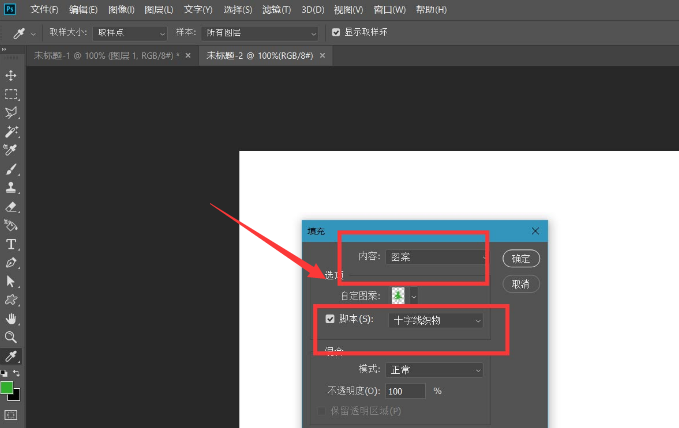
Task: Open the 窗口(W) menu
Action: pos(390,10)
